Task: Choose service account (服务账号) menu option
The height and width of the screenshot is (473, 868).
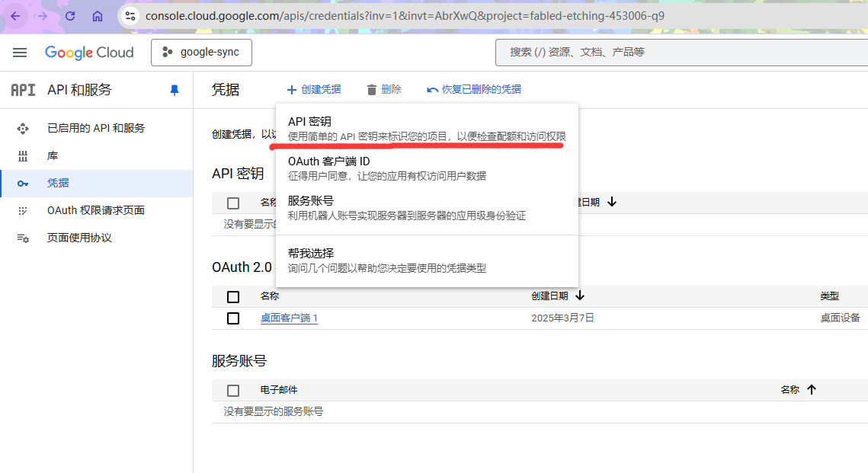Action: click(x=427, y=207)
